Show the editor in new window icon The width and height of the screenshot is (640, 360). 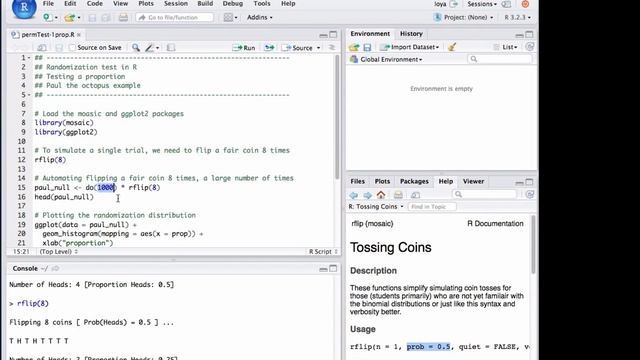click(x=42, y=48)
